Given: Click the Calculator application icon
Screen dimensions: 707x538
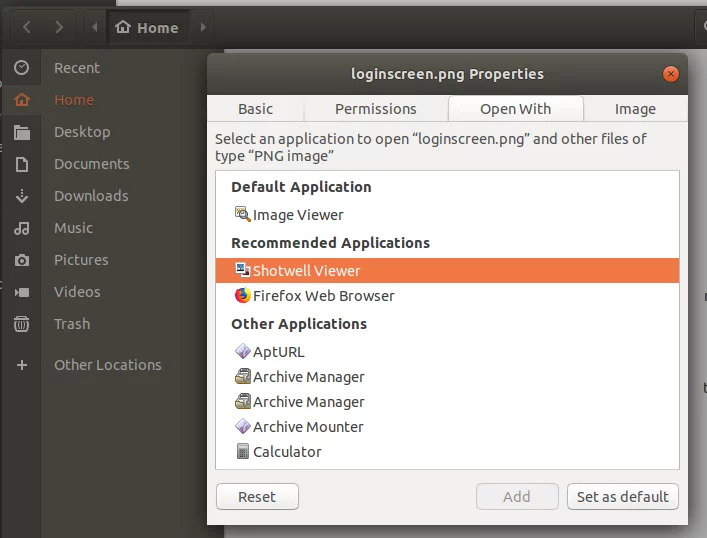Looking at the screenshot, I should tap(242, 452).
